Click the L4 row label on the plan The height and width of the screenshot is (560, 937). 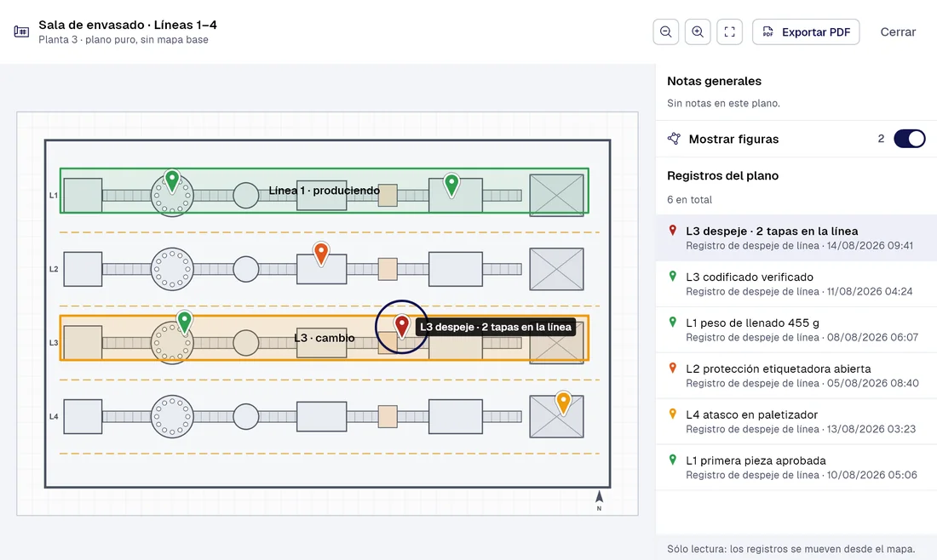click(54, 417)
